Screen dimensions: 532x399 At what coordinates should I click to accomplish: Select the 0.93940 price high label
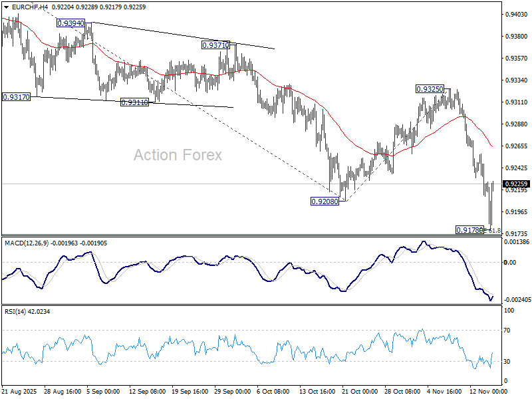[70, 23]
